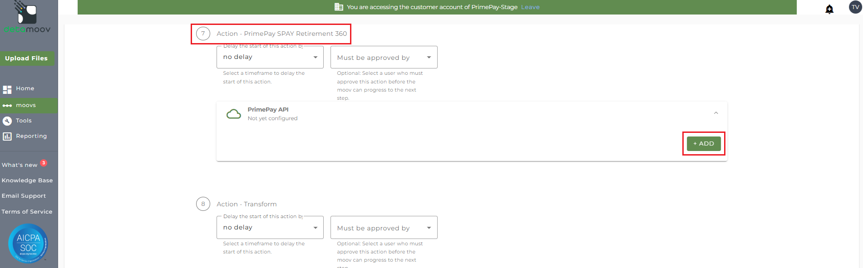The width and height of the screenshot is (868, 268).
Task: Click the Reporting chart icon
Action: pyautogui.click(x=7, y=136)
